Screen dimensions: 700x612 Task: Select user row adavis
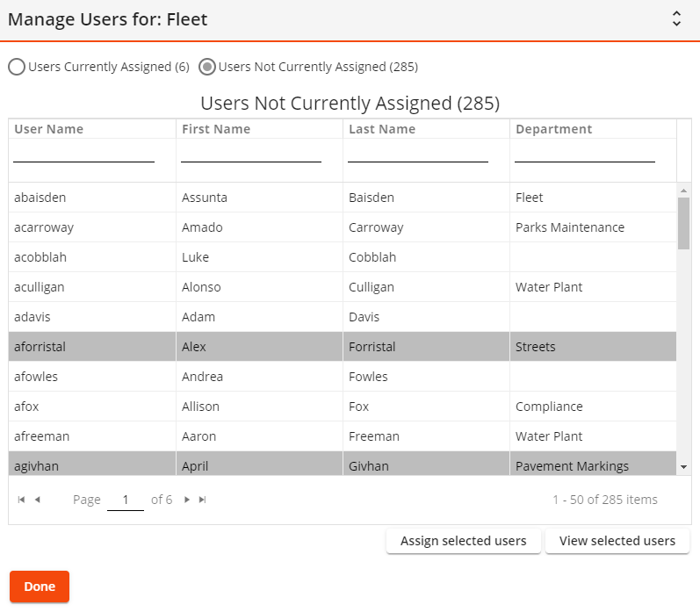coord(343,317)
